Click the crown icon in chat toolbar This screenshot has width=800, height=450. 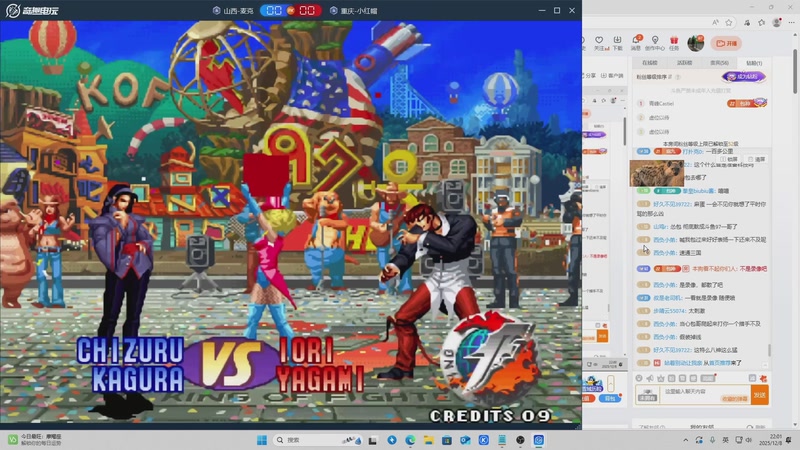click(x=661, y=378)
